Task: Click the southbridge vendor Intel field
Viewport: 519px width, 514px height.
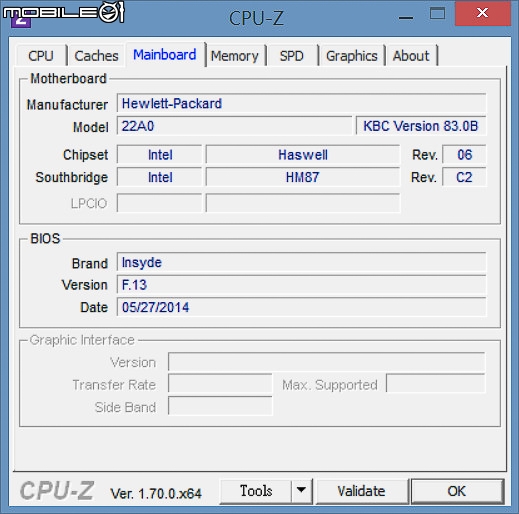Action: pos(160,177)
